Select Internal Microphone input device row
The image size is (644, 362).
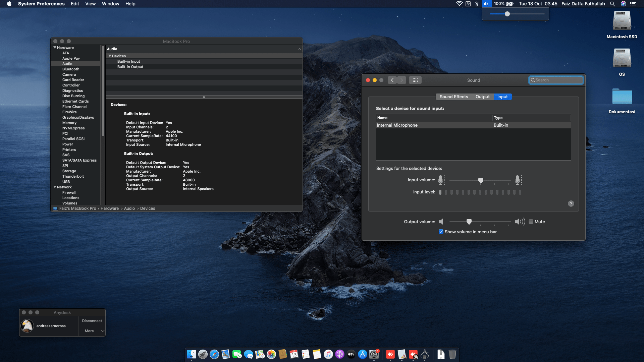(473, 125)
